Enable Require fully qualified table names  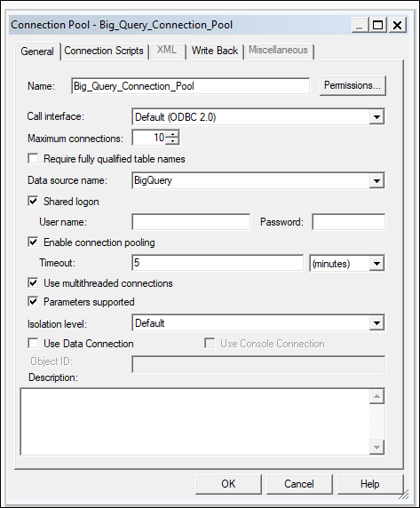(x=33, y=159)
